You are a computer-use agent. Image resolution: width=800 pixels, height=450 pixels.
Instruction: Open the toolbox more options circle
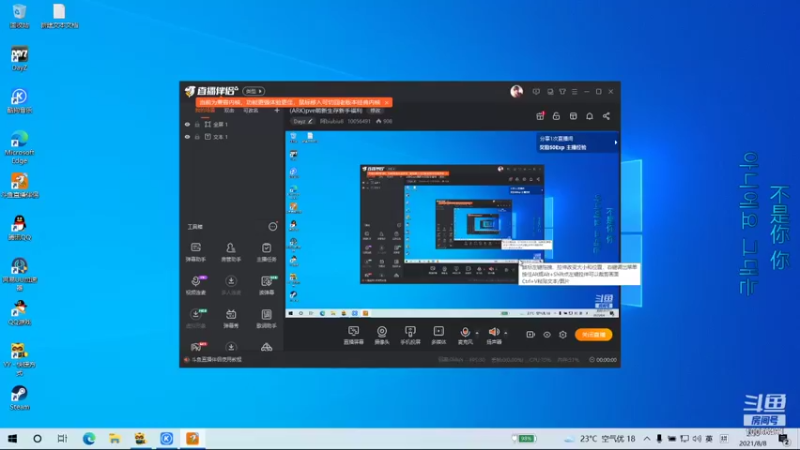273,227
